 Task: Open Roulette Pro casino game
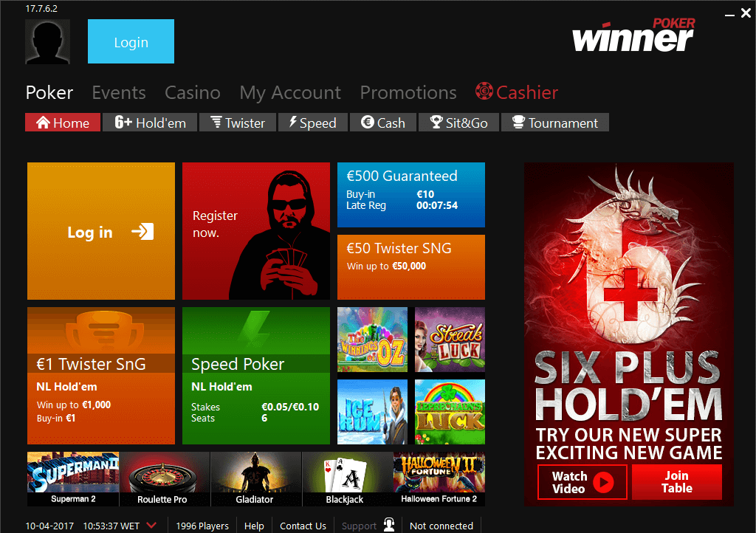click(165, 479)
